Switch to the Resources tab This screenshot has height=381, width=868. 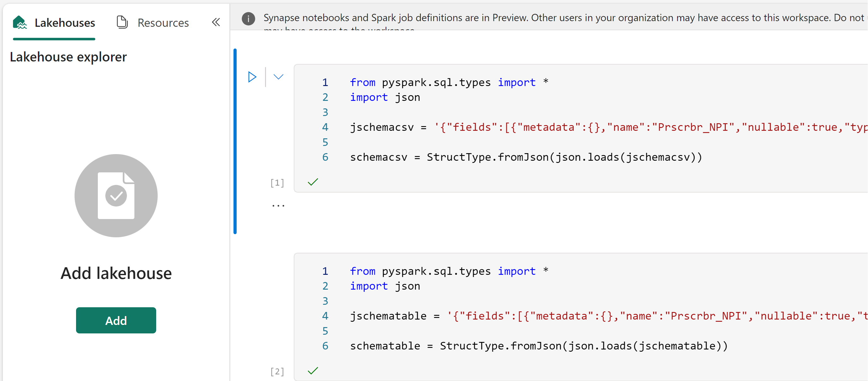pyautogui.click(x=153, y=23)
